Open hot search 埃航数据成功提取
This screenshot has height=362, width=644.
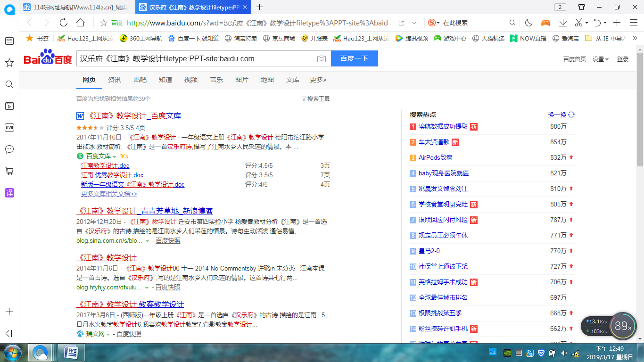[443, 126]
